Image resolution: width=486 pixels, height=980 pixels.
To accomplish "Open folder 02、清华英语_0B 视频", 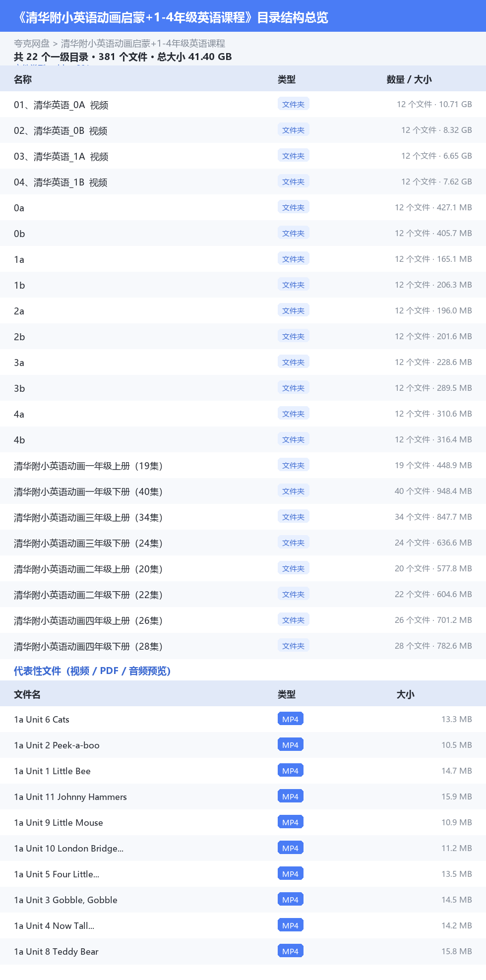I will tap(61, 130).
